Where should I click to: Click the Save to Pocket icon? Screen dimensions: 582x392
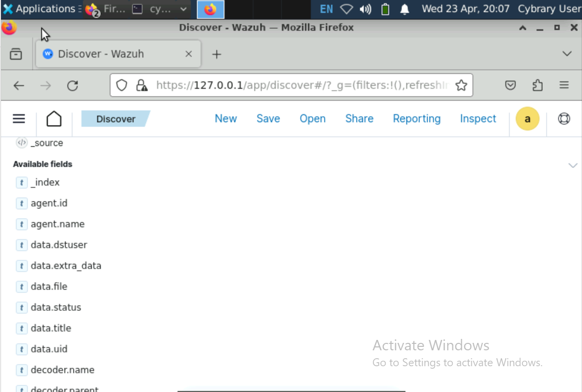(x=510, y=86)
